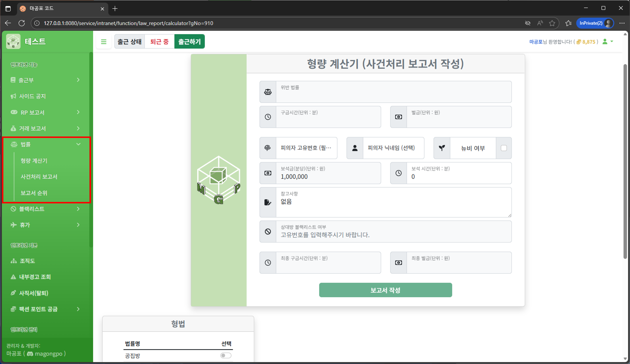Toggle the 뉴비 여부 checkbox
Image resolution: width=630 pixels, height=364 pixels.
point(504,148)
